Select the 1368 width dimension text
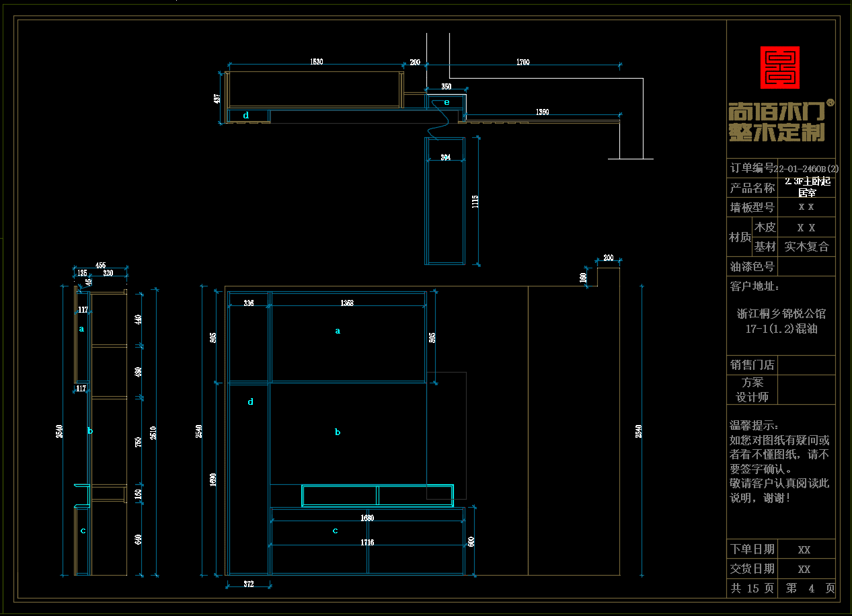 (x=347, y=303)
